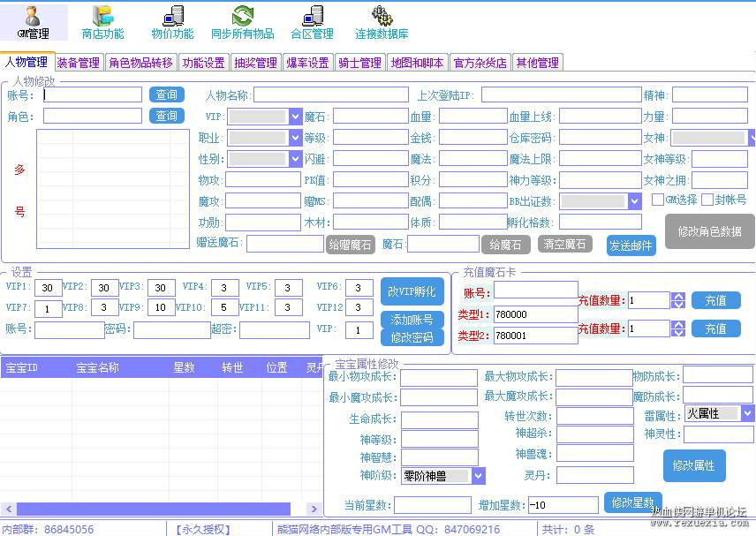This screenshot has width=756, height=536.
Task: Click the VIP1 value field
Action: tap(48, 288)
